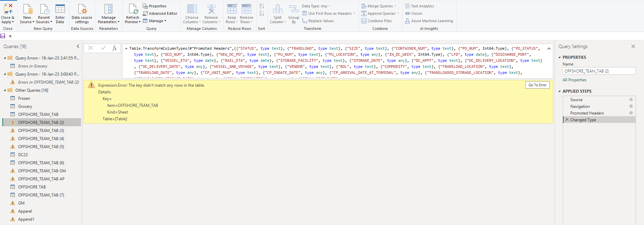Collapse the formula bar chevron
Image resolution: width=644 pixels, height=225 pixels.
point(549,49)
